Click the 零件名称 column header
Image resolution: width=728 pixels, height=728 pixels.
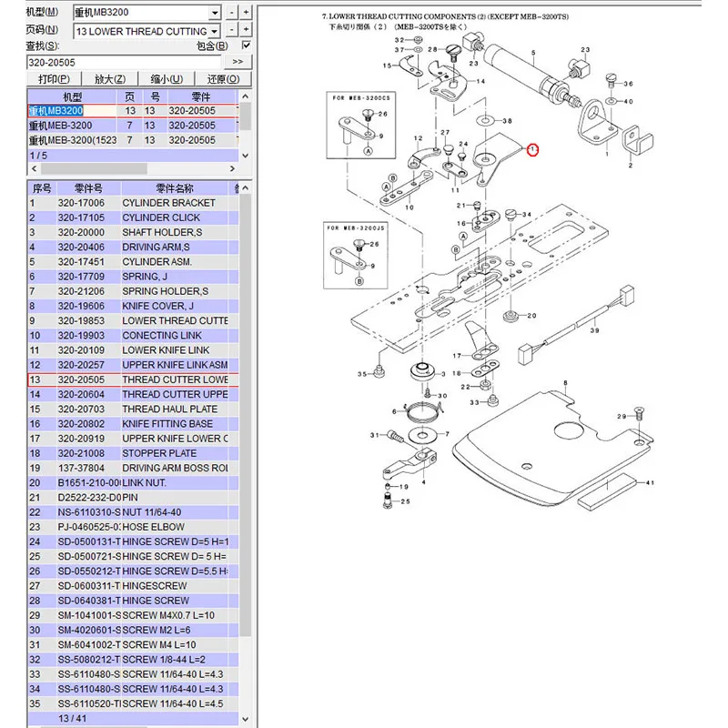point(175,188)
